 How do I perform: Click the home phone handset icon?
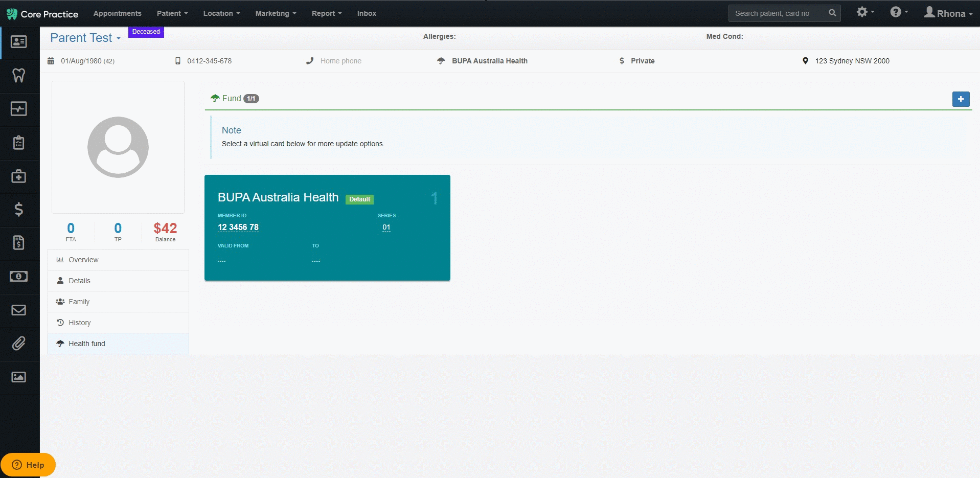coord(310,61)
